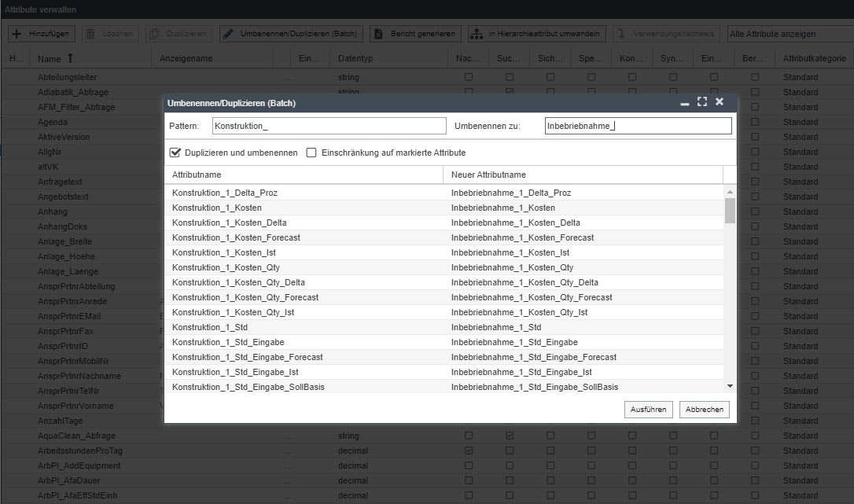Toggle the Ber... checkbox for Abteilungsleiter row
This screenshot has width=854, height=504.
(755, 77)
